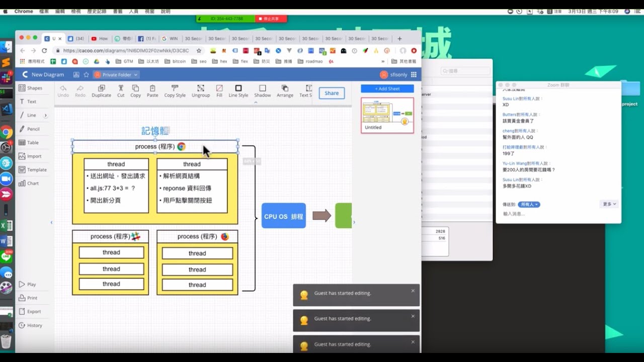
Task: Dismiss the second Guest editing notification
Action: [x=413, y=316]
